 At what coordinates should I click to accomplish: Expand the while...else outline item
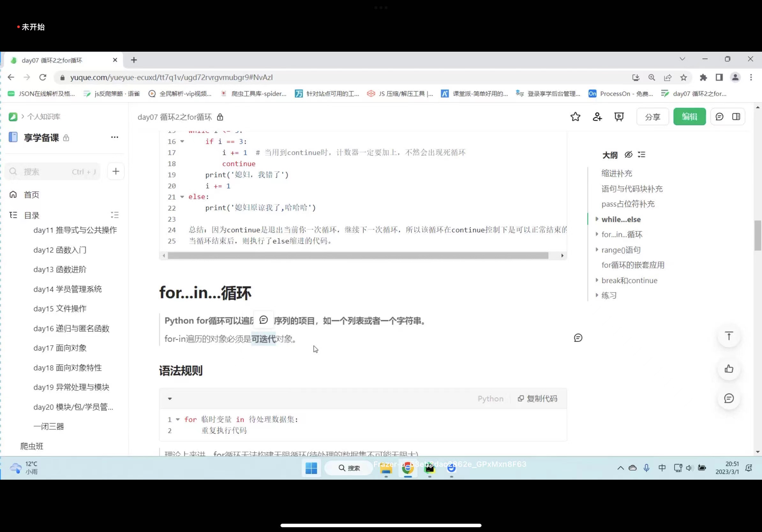click(x=597, y=219)
